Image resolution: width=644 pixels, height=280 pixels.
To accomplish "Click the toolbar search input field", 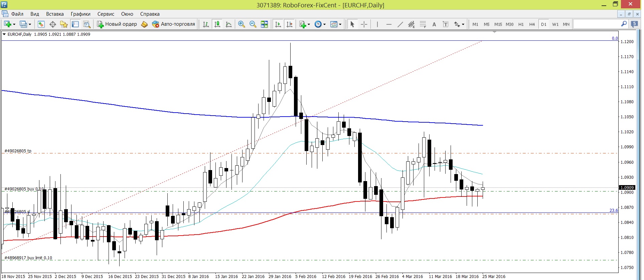I will [x=597, y=24].
